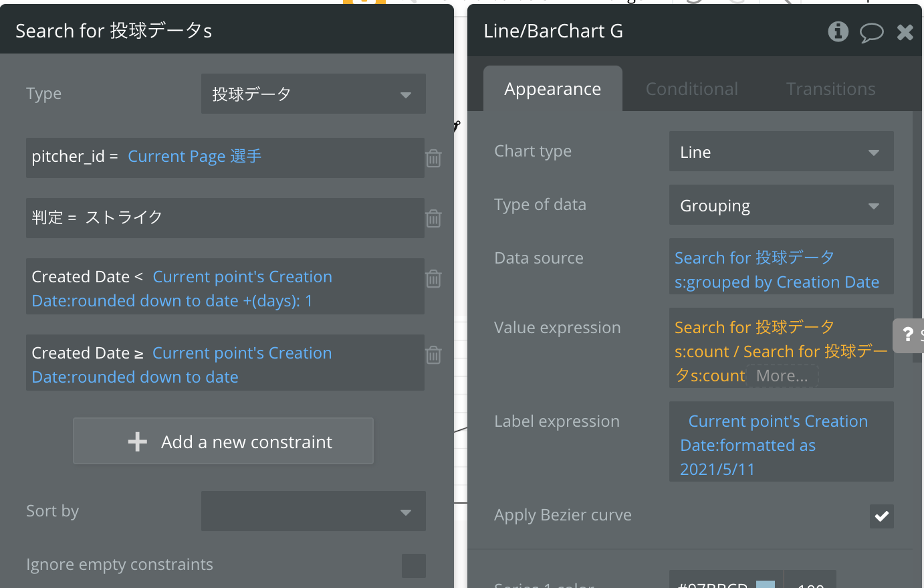Open the Type dropdown showing 投球データ
The height and width of the screenshot is (588, 924).
point(313,94)
